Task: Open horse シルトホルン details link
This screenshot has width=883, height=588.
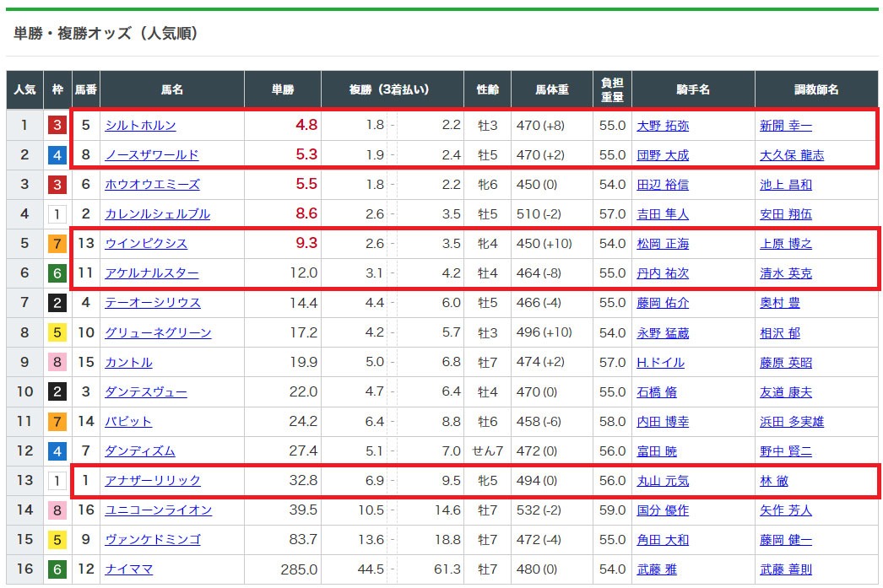Action: pos(140,126)
